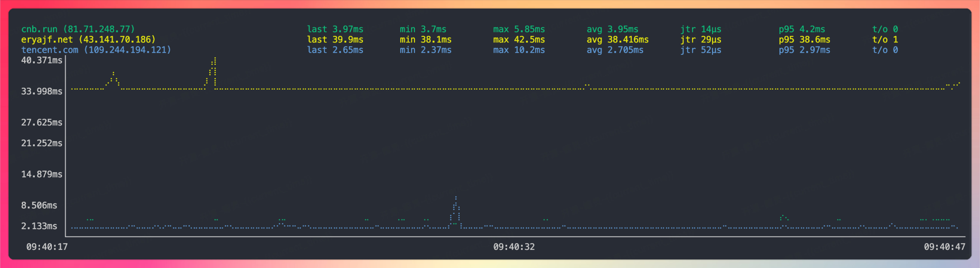Click the 33.998ms y-axis label
Image resolution: width=980 pixels, height=268 pixels.
point(42,91)
